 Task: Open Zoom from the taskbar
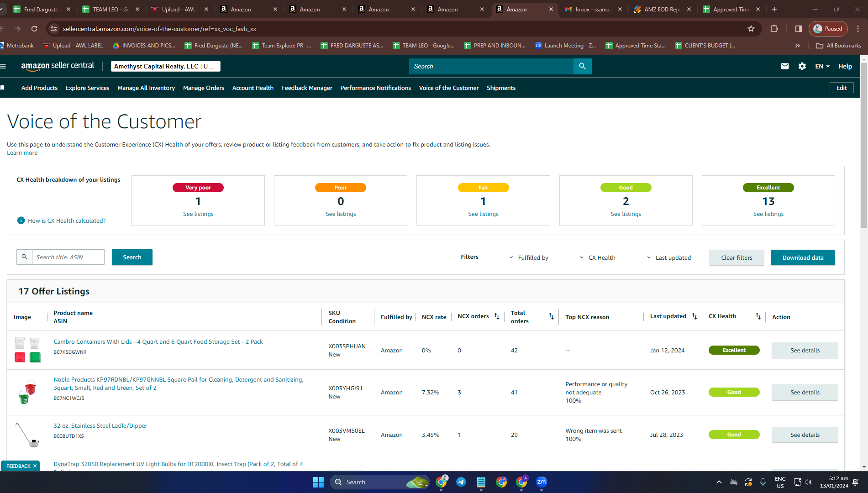542,482
